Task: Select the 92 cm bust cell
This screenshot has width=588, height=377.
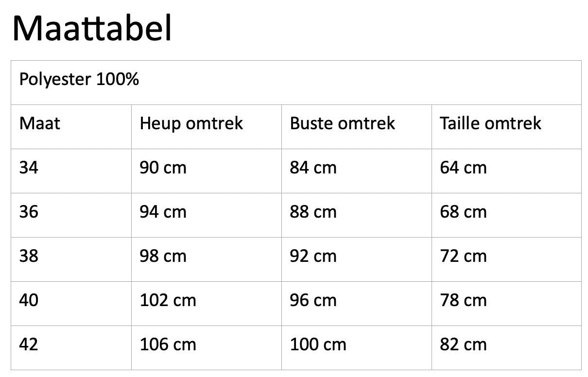Action: (356, 259)
